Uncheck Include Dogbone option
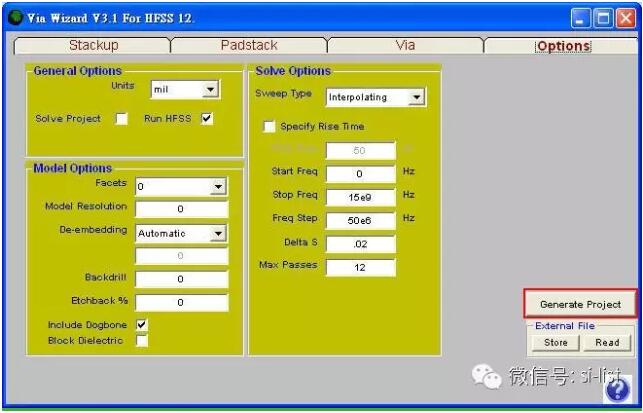 coord(141,325)
